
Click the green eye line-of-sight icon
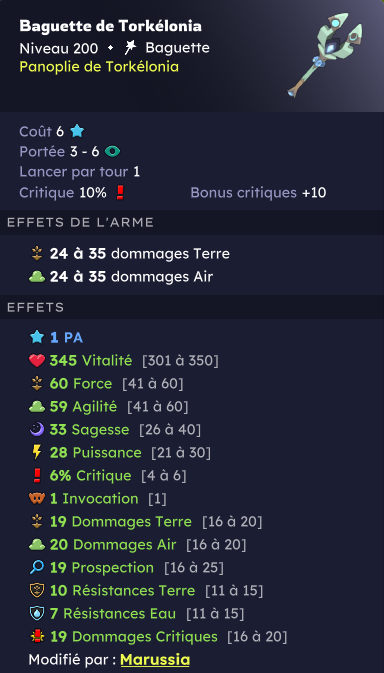112,152
